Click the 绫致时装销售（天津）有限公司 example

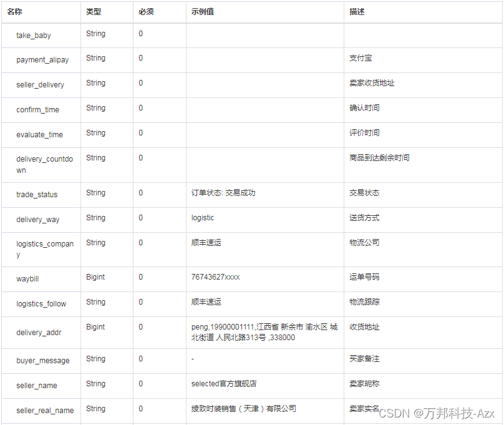(x=244, y=409)
